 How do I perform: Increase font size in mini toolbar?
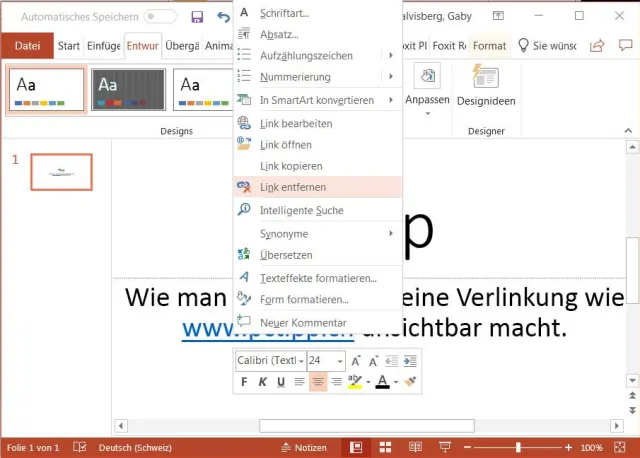pos(358,360)
